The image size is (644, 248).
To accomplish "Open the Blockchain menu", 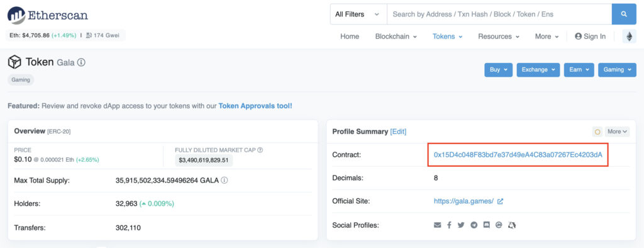I will pyautogui.click(x=396, y=37).
